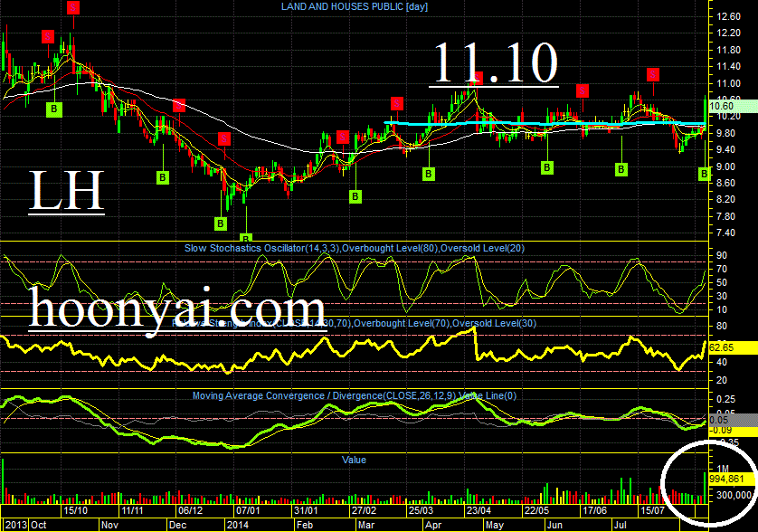Click the Moving Average Convergence / Divergence title
Screen dimensions: 758x532
tap(355, 395)
